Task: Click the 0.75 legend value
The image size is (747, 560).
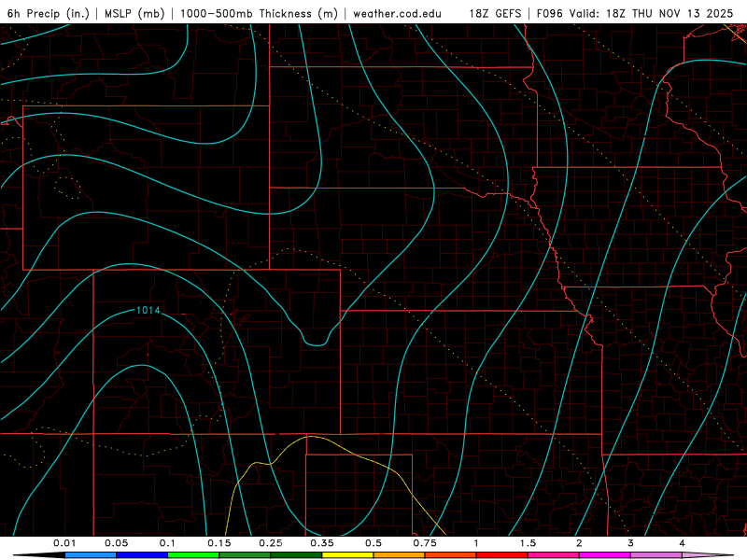Action: click(425, 543)
